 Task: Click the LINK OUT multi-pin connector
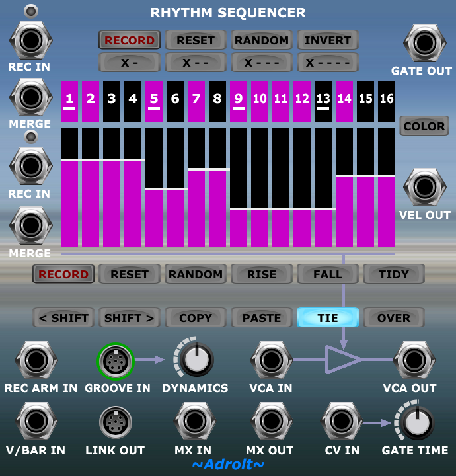tap(116, 422)
